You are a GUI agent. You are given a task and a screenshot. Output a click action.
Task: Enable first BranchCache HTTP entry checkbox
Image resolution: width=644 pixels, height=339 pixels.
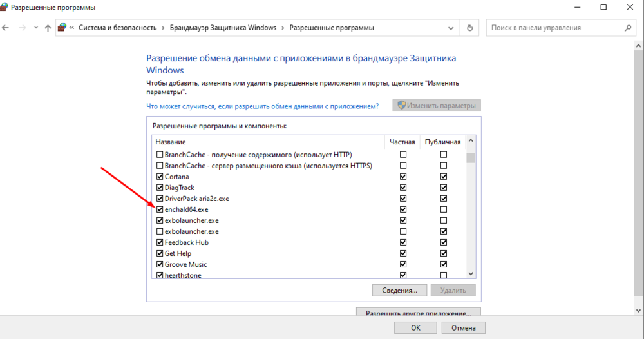point(160,155)
